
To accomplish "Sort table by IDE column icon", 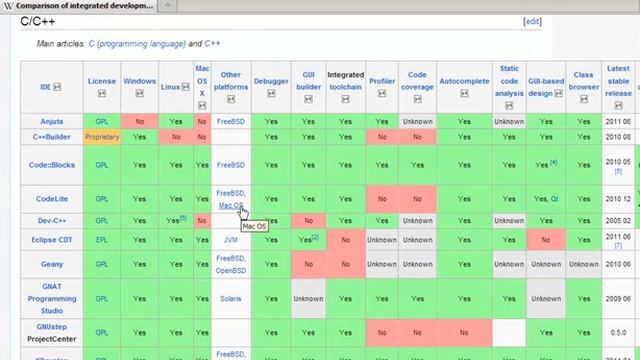I will click(57, 87).
